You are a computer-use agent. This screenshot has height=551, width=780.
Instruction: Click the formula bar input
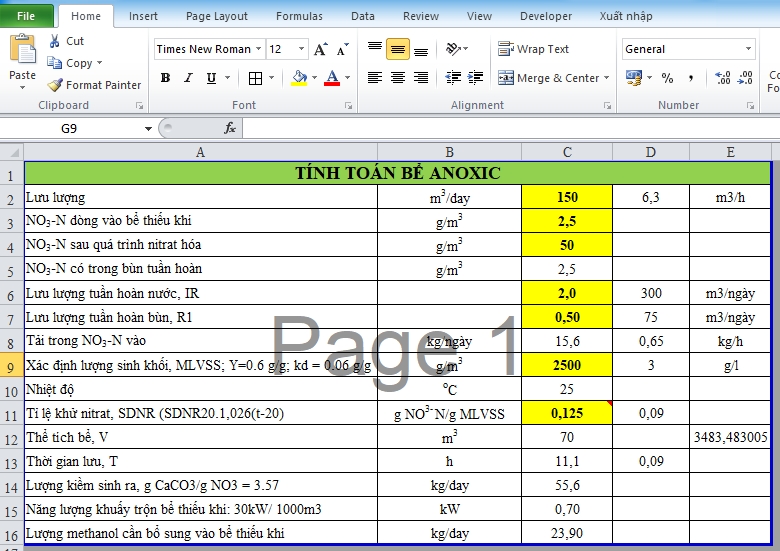[x=511, y=129]
